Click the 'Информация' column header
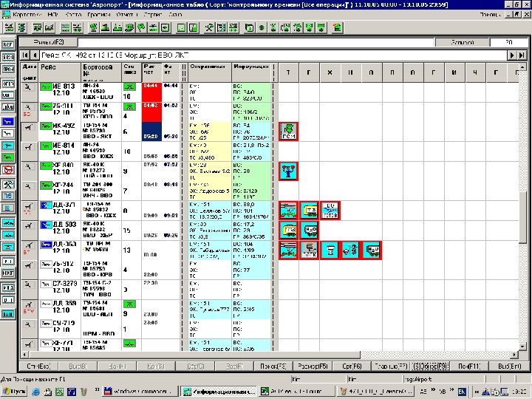Viewport: 532px width, 399px height. (251, 72)
